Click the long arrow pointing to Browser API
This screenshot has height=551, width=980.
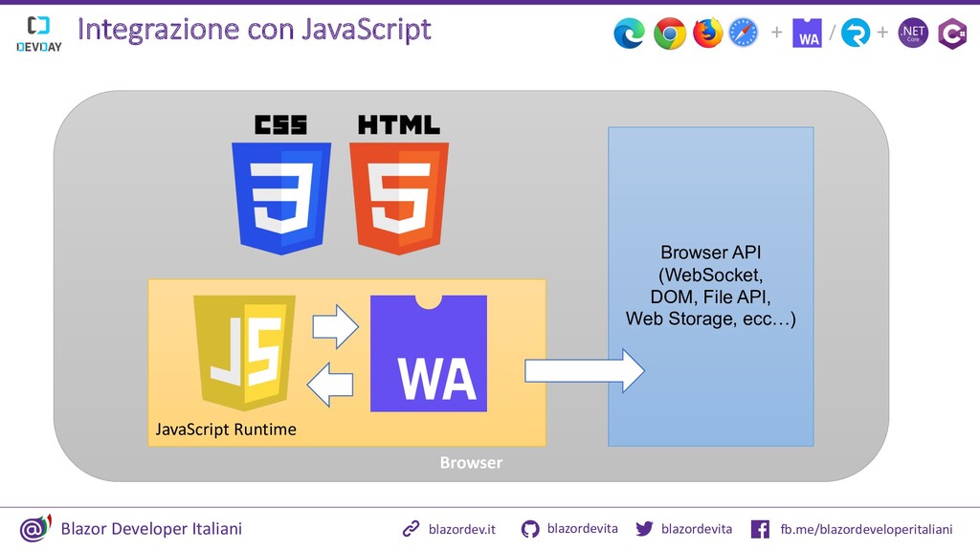tap(585, 371)
